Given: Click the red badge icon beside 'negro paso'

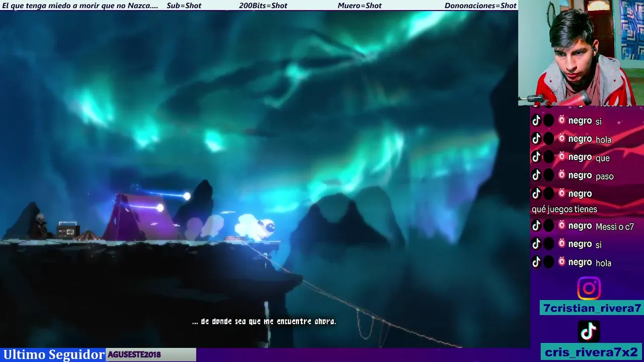Looking at the screenshot, I should point(562,175).
